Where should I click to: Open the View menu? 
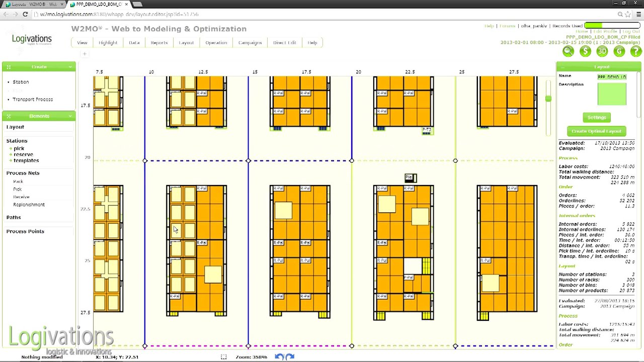pyautogui.click(x=82, y=43)
